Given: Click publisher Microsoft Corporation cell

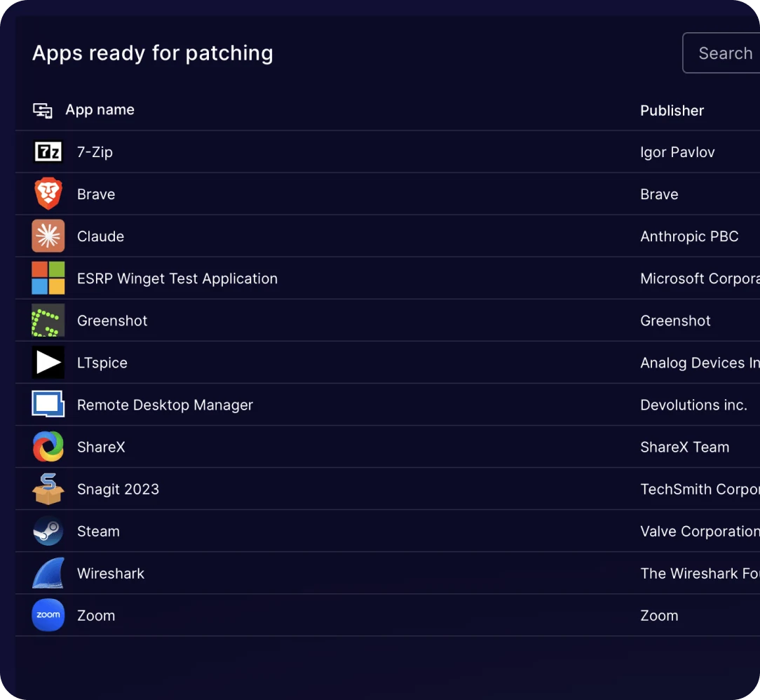Looking at the screenshot, I should tap(700, 278).
